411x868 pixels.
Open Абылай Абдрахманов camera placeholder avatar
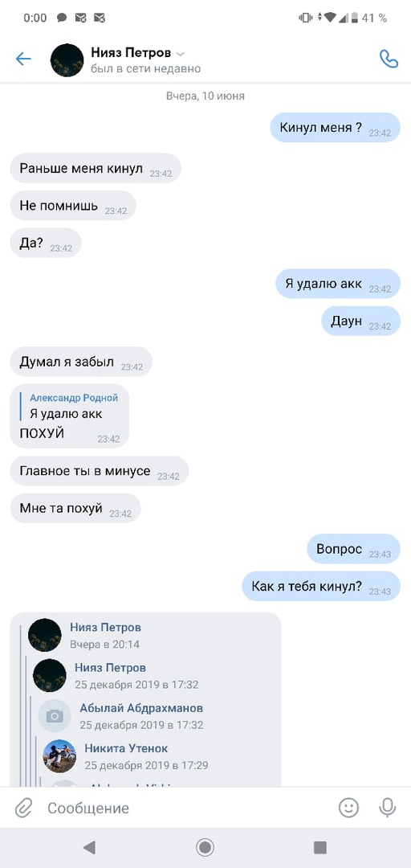[x=55, y=716]
